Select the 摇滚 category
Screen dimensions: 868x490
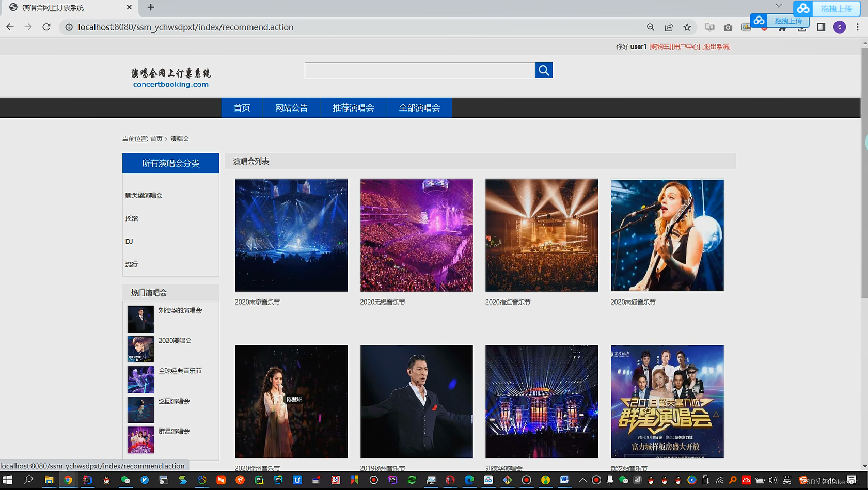pos(132,218)
